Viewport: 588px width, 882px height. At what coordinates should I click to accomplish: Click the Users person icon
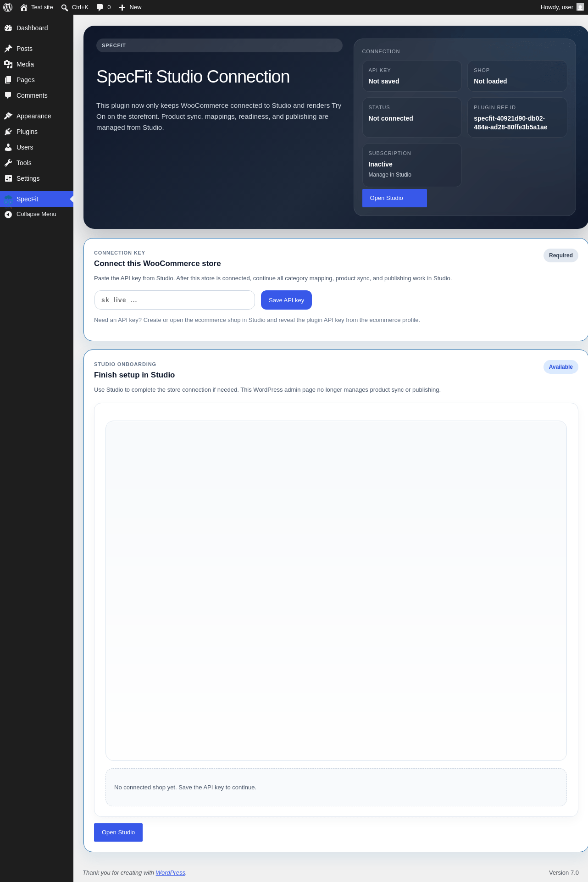point(8,147)
